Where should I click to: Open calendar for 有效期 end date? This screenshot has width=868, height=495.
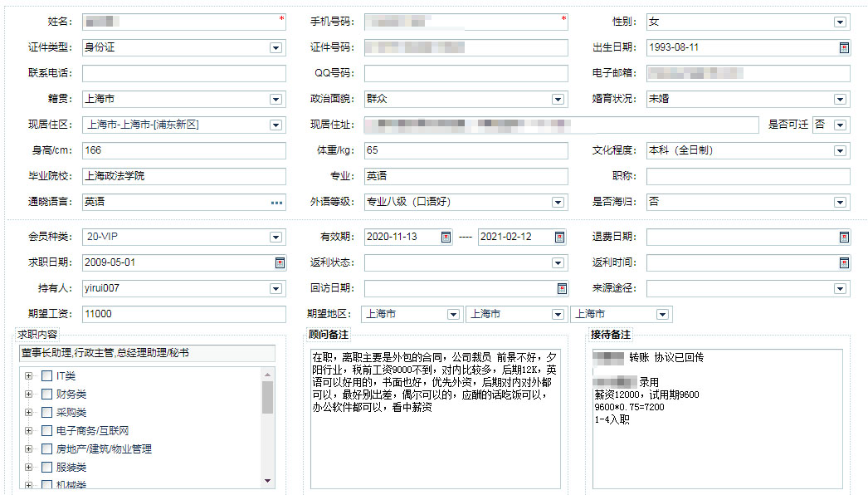559,238
